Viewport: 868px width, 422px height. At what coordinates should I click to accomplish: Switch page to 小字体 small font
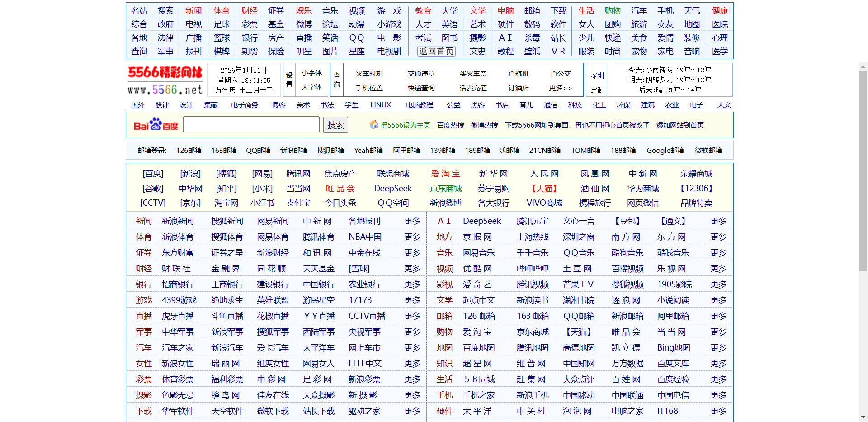click(x=311, y=72)
